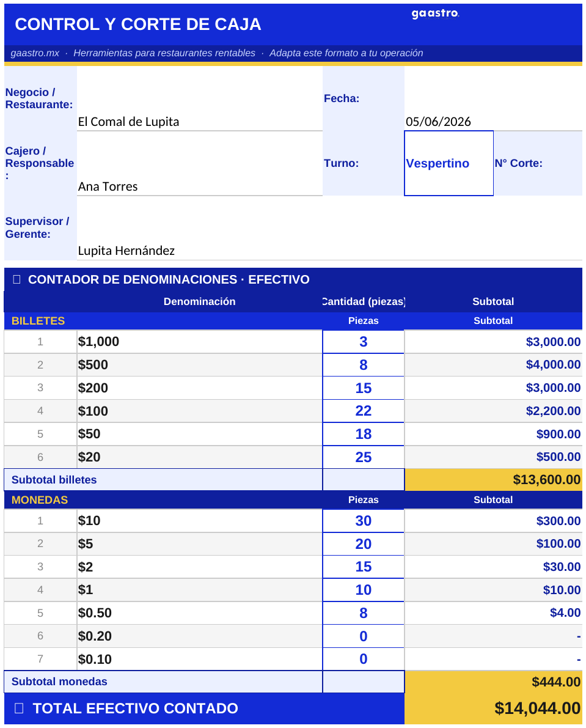Select the $1,000 bills quantity cell
This screenshot has width=586, height=728.
[364, 342]
